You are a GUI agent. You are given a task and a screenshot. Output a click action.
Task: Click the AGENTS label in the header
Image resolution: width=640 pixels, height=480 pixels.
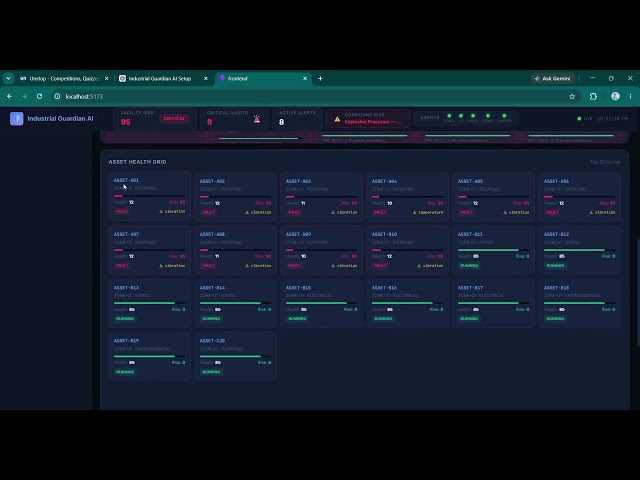(x=430, y=118)
